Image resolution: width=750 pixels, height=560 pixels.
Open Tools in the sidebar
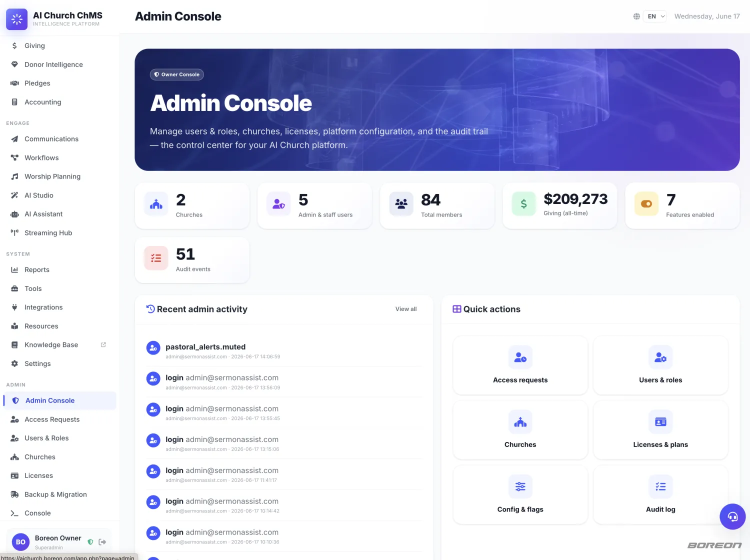coord(59,288)
